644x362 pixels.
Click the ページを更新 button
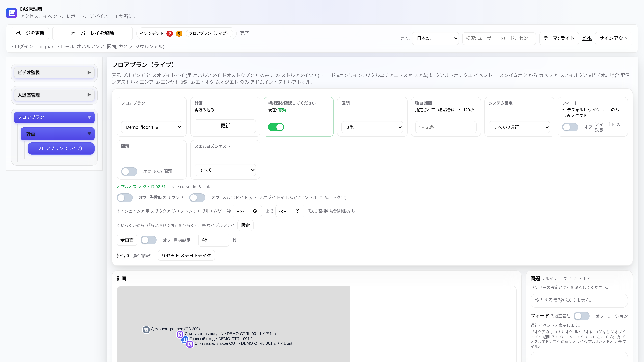[30, 33]
